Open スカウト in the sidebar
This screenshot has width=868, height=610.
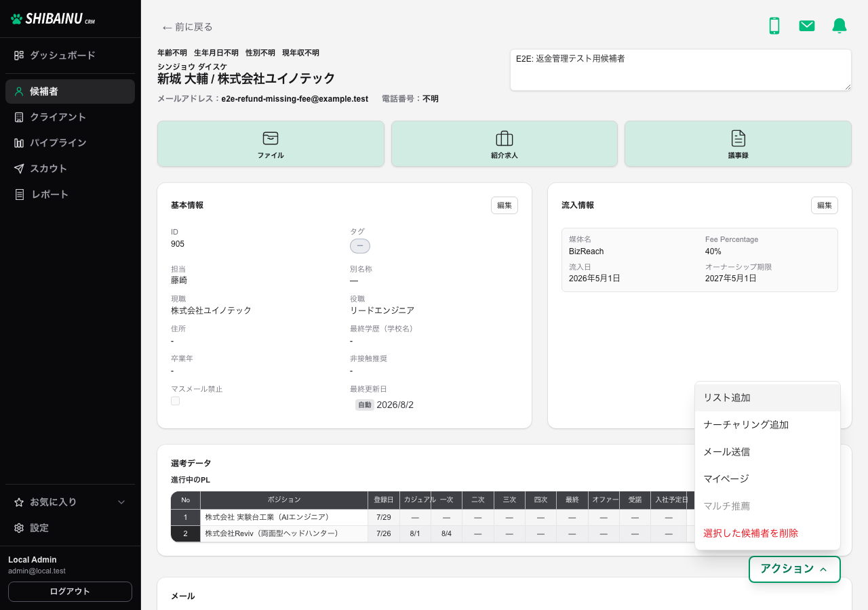pyautogui.click(x=71, y=169)
